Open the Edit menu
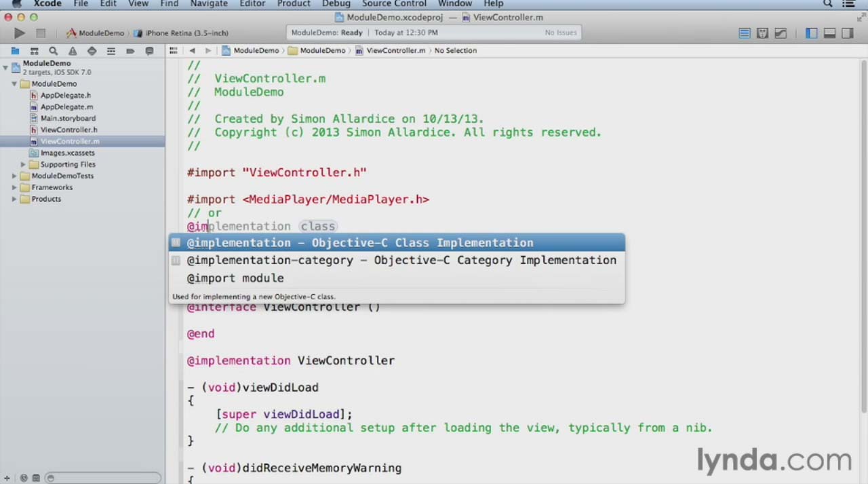The height and width of the screenshot is (484, 868). tap(108, 4)
